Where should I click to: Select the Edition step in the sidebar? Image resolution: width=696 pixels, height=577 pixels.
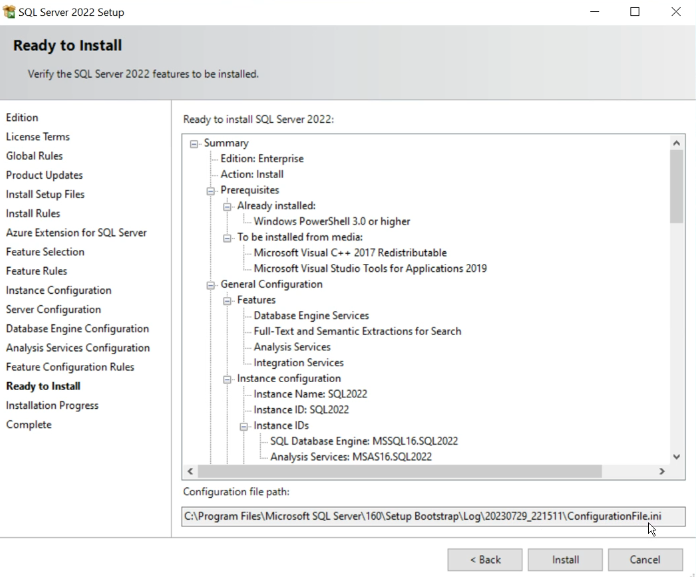tap(22, 118)
